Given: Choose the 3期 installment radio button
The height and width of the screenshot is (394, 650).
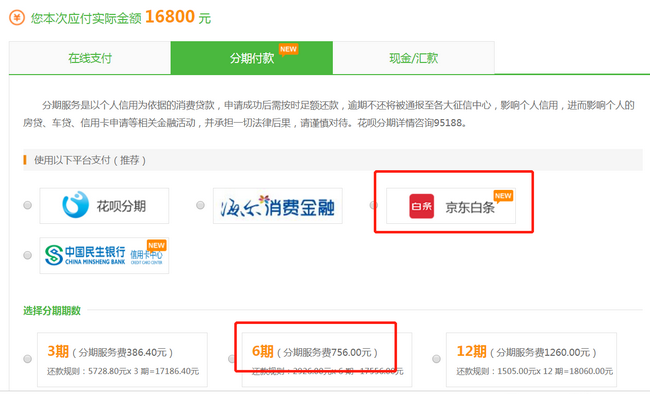Looking at the screenshot, I should coord(27,359).
